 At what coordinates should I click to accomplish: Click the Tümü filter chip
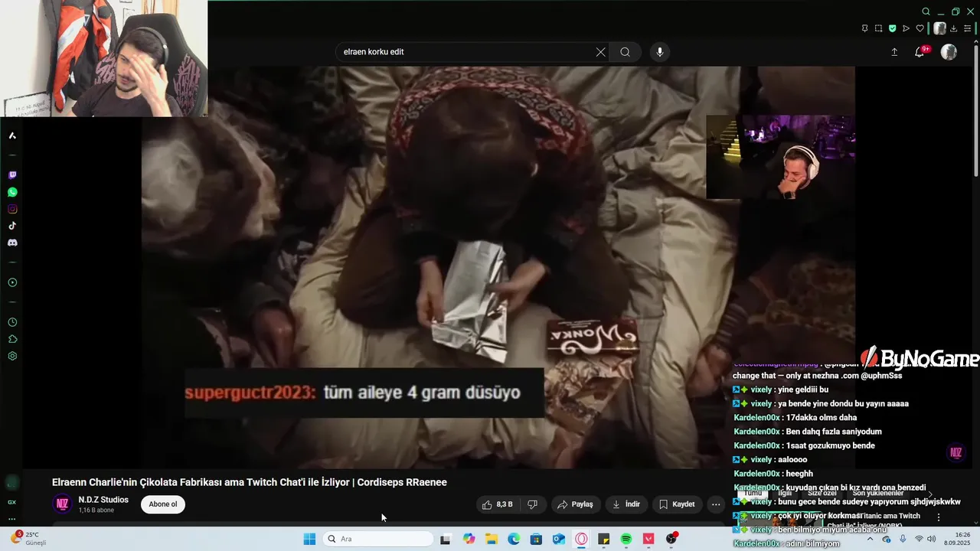753,494
